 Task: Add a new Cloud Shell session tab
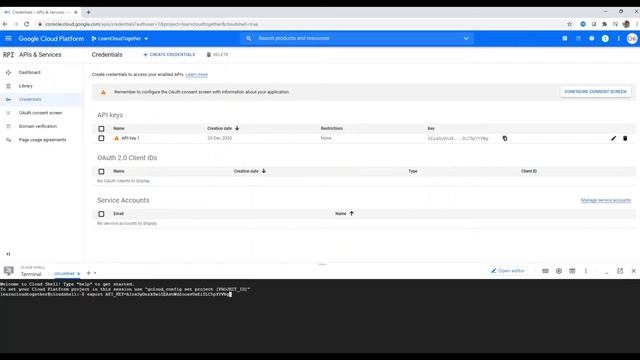click(x=89, y=273)
